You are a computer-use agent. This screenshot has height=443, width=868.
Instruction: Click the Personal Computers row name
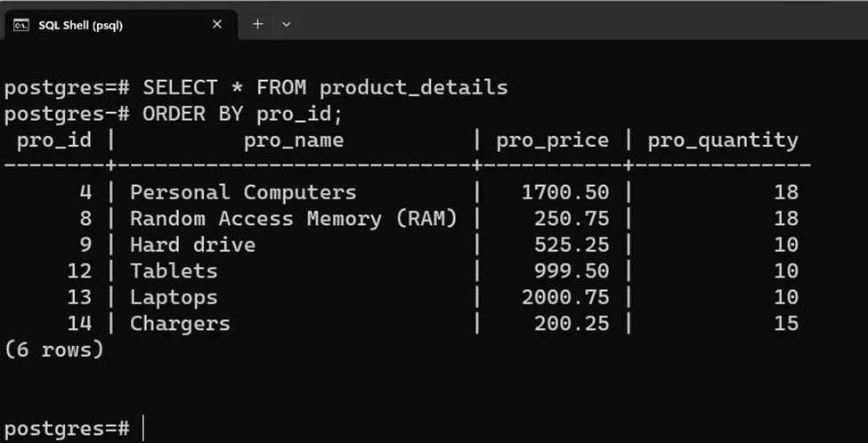click(x=242, y=192)
